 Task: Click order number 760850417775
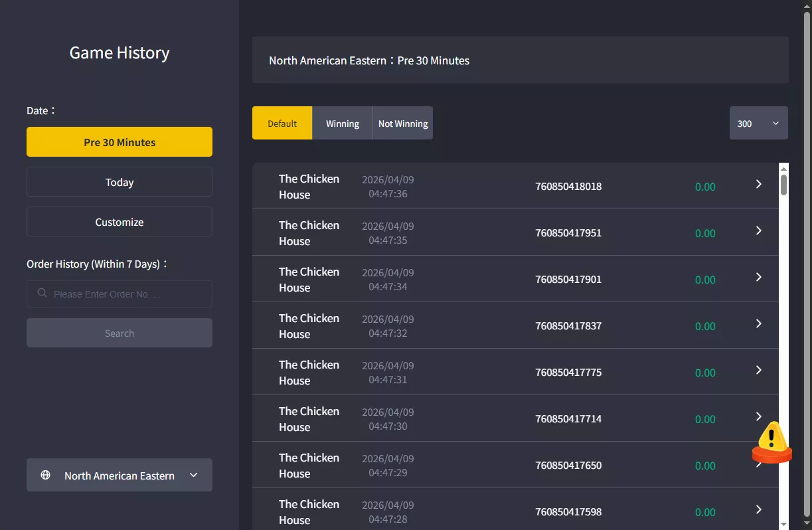(x=568, y=372)
